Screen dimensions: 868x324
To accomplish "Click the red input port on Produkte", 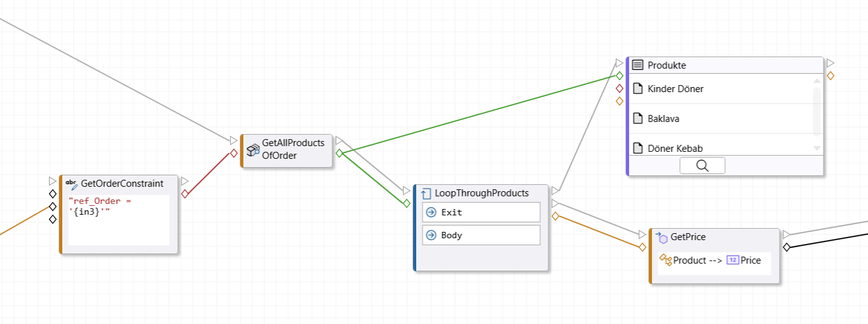I will [x=620, y=88].
